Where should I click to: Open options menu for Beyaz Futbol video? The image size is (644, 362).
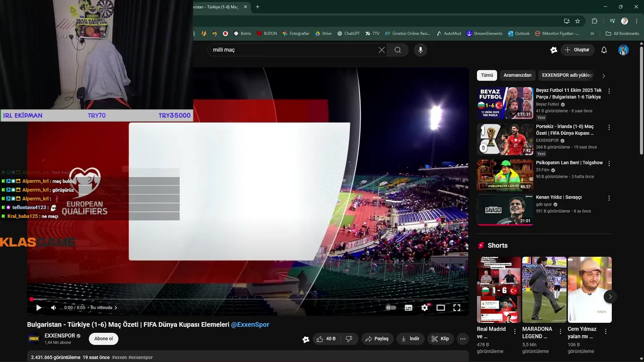coord(609,92)
